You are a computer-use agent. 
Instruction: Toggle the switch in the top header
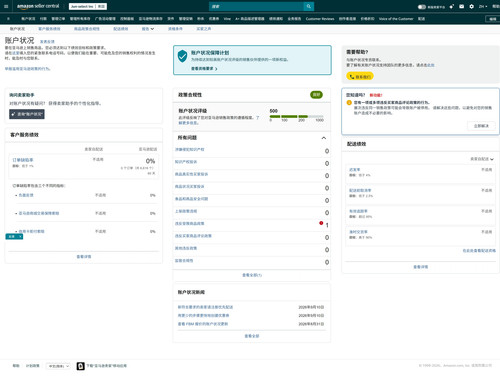click(x=422, y=7)
